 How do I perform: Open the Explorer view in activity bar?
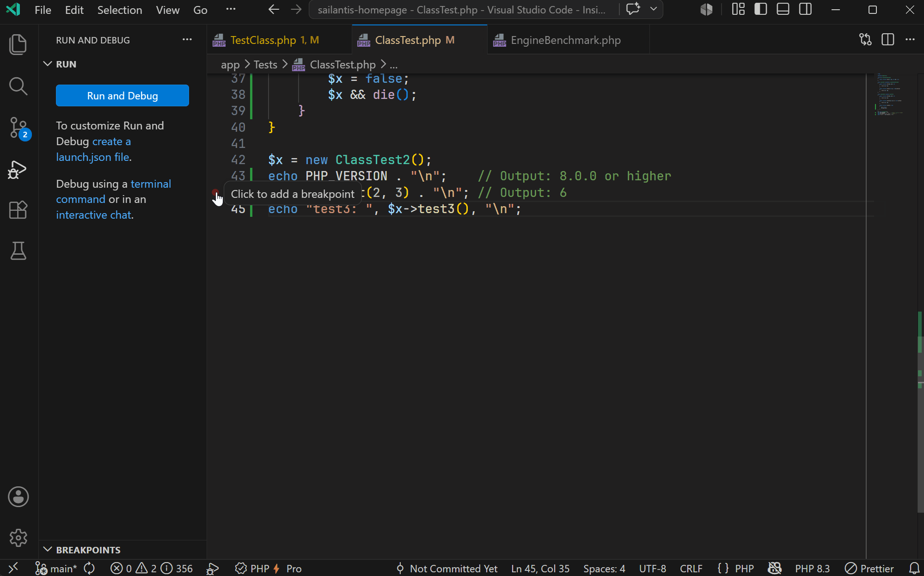coord(18,44)
